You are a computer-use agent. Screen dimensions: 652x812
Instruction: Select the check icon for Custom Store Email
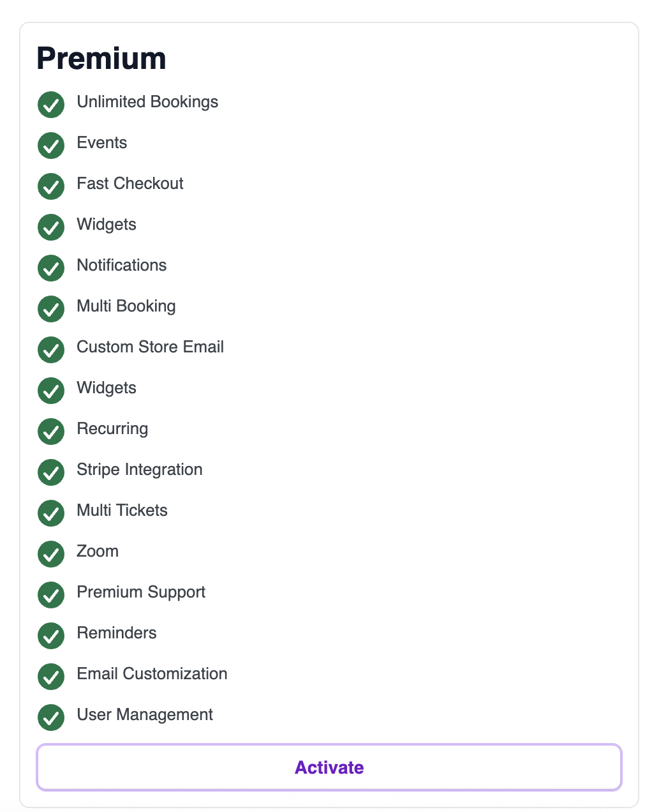[51, 350]
